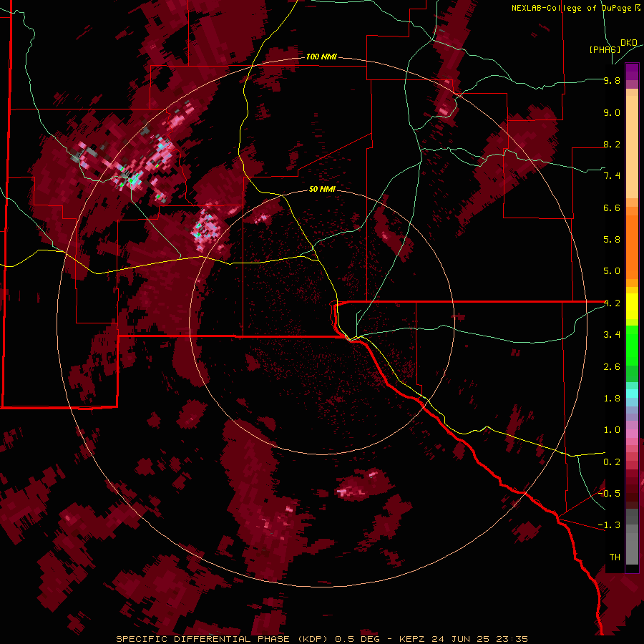Click the 7.4 value on the color scale
This screenshot has width=644, height=644.
(x=612, y=176)
